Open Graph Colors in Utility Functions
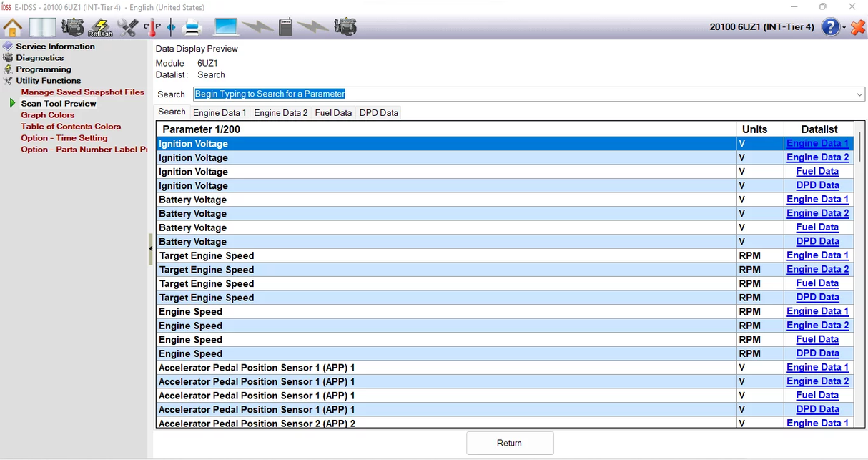This screenshot has height=460, width=868. pos(47,115)
